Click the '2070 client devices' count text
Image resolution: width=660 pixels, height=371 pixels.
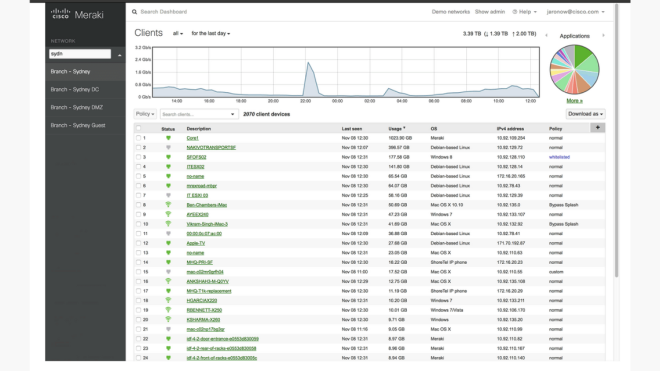(266, 114)
